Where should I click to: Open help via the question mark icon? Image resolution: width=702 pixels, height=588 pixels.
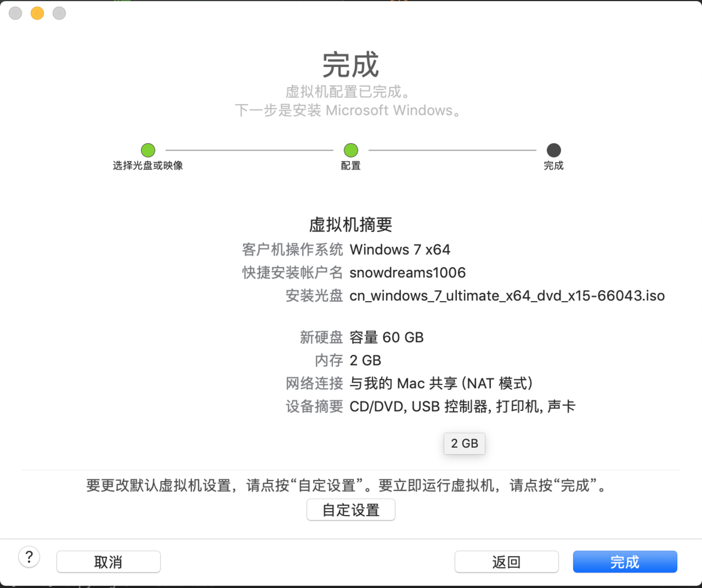click(x=29, y=557)
